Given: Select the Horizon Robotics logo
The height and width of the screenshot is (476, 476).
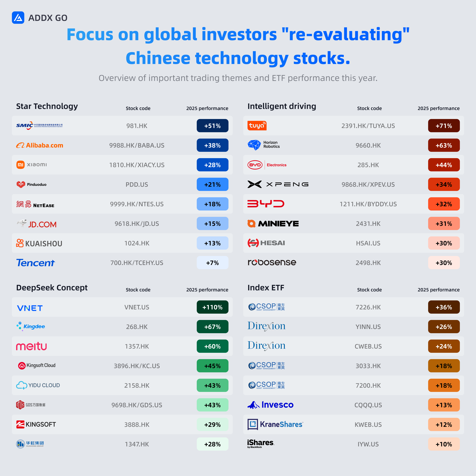Looking at the screenshot, I should point(264,145).
